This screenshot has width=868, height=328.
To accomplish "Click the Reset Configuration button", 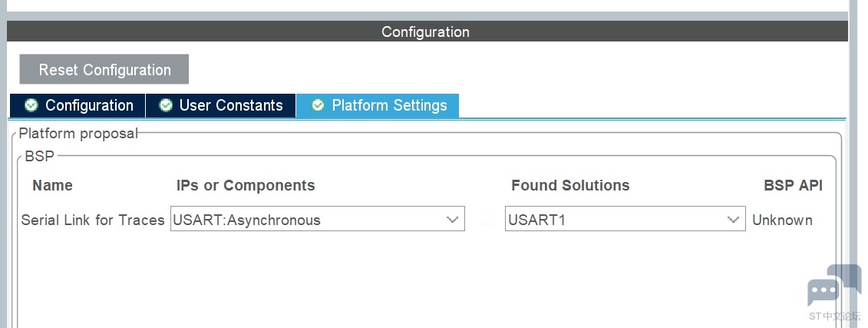I will [104, 69].
